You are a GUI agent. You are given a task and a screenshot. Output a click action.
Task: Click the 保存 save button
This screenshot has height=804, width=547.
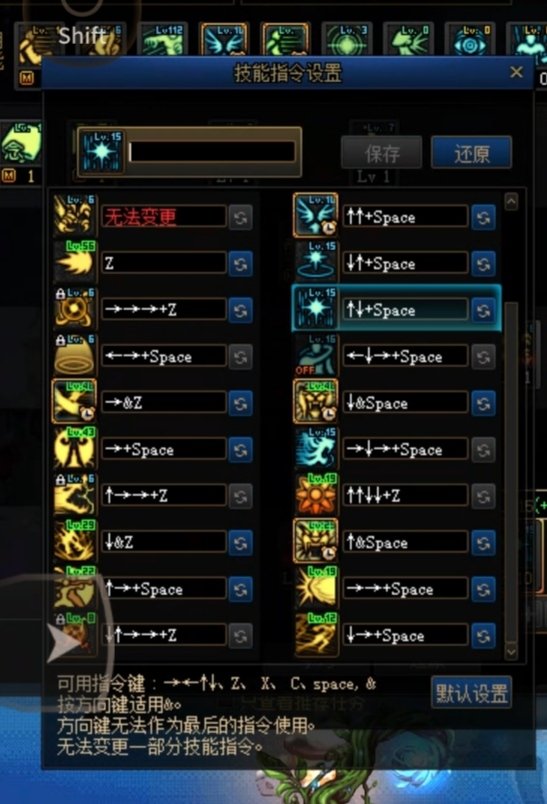[381, 153]
